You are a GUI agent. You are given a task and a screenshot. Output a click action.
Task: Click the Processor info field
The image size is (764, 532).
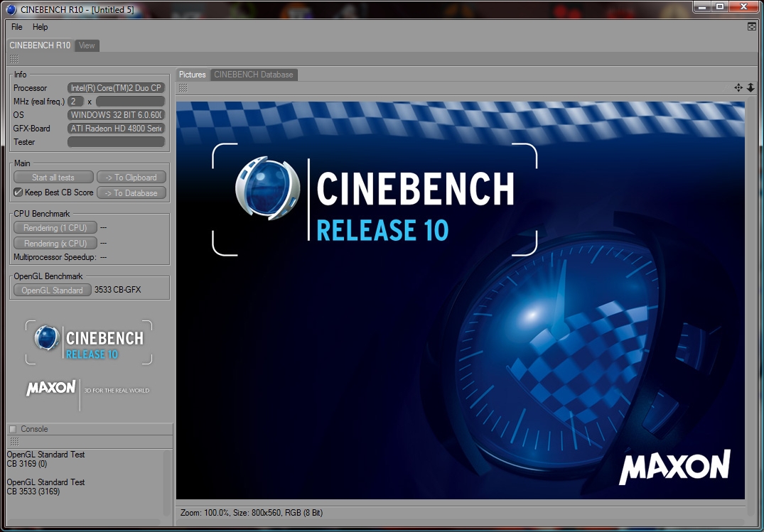116,88
